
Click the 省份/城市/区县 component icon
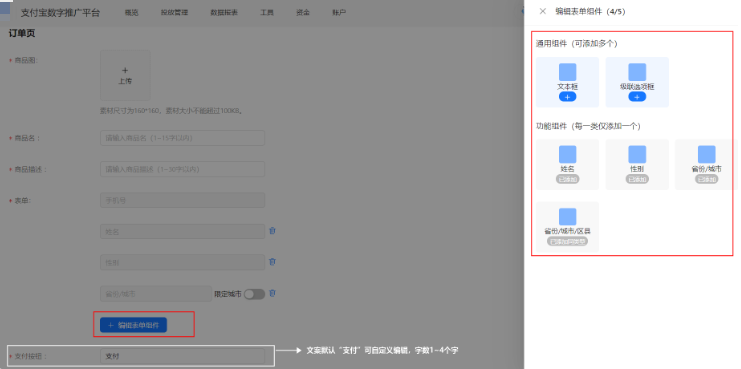point(568,217)
